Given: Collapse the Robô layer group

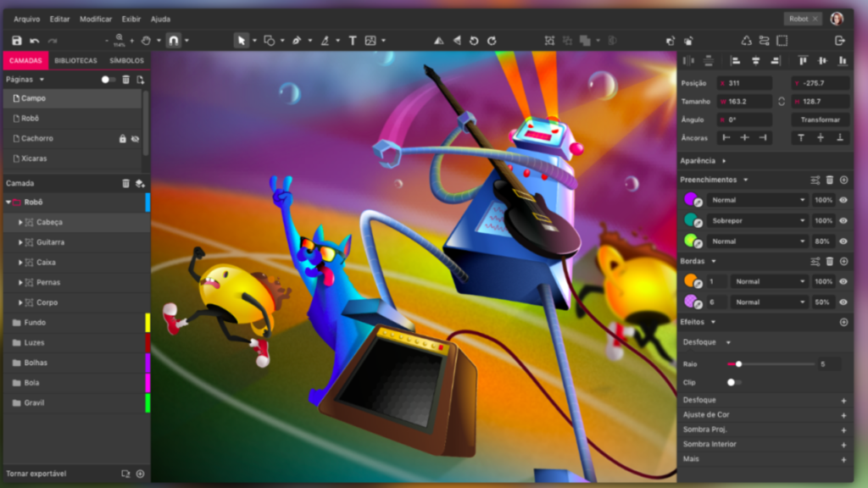Looking at the screenshot, I should point(8,202).
